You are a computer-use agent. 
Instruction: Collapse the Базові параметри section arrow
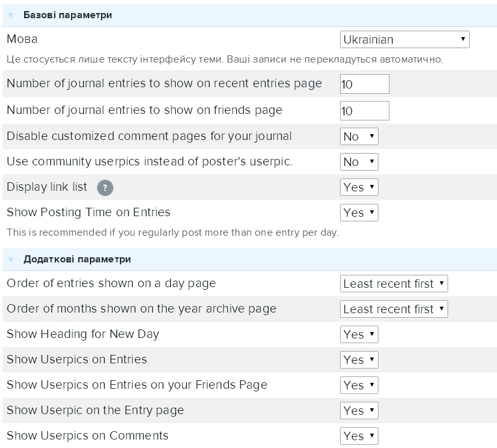coord(11,15)
